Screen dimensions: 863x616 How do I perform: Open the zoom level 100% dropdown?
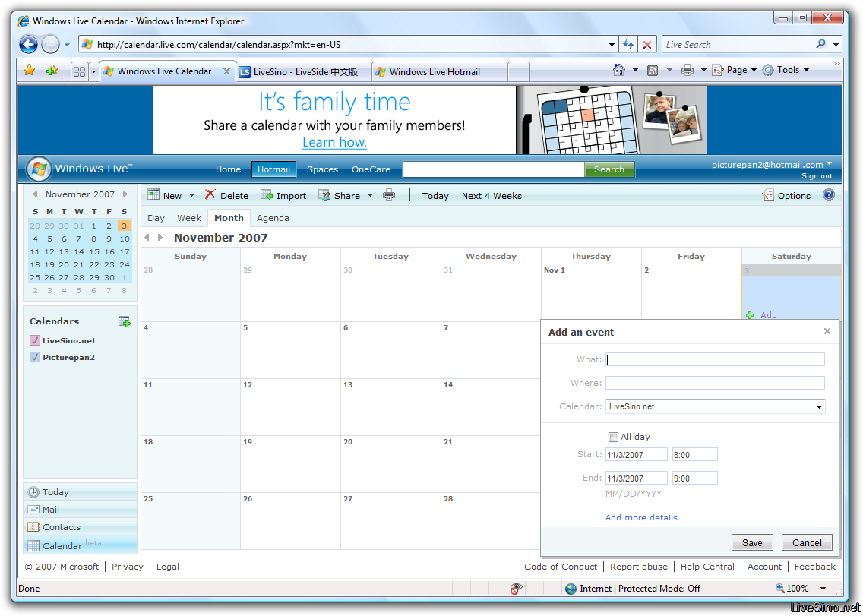[x=823, y=589]
